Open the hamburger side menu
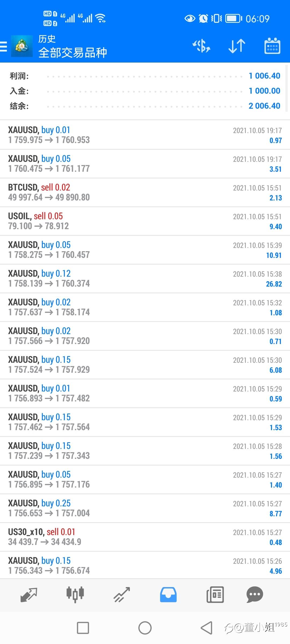The image size is (290, 644). click(x=4, y=46)
